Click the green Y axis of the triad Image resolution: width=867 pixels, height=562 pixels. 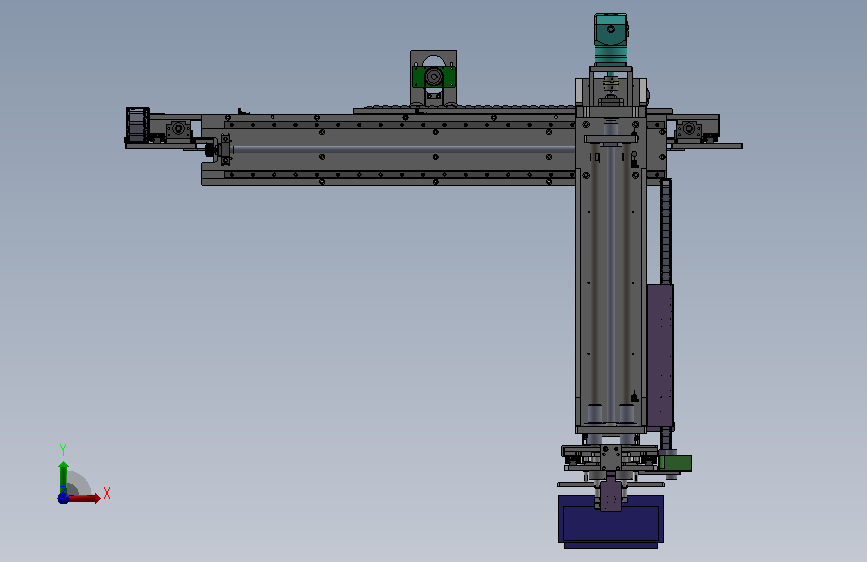pyautogui.click(x=64, y=477)
